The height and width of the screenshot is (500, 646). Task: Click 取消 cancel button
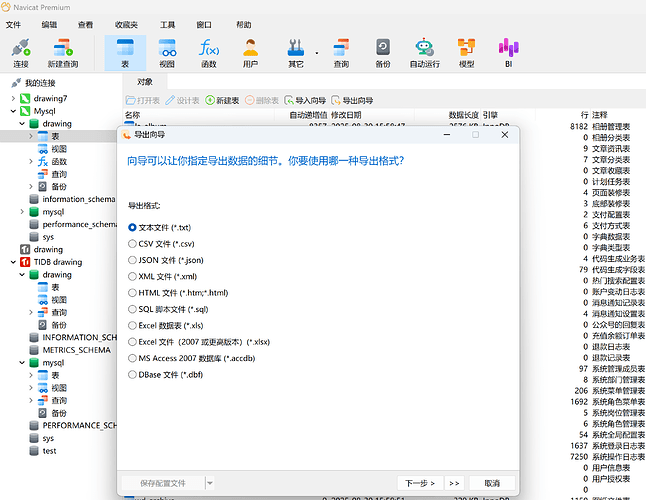pos(492,483)
